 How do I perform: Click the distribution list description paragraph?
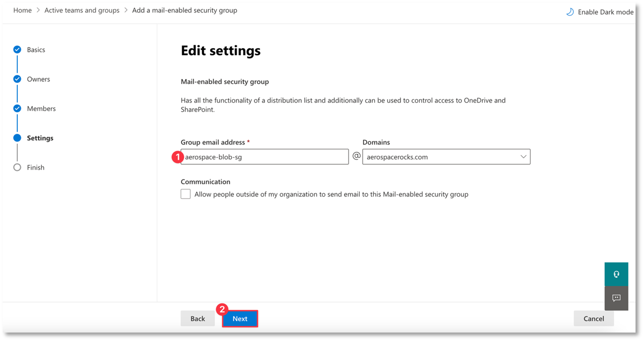[x=343, y=105]
